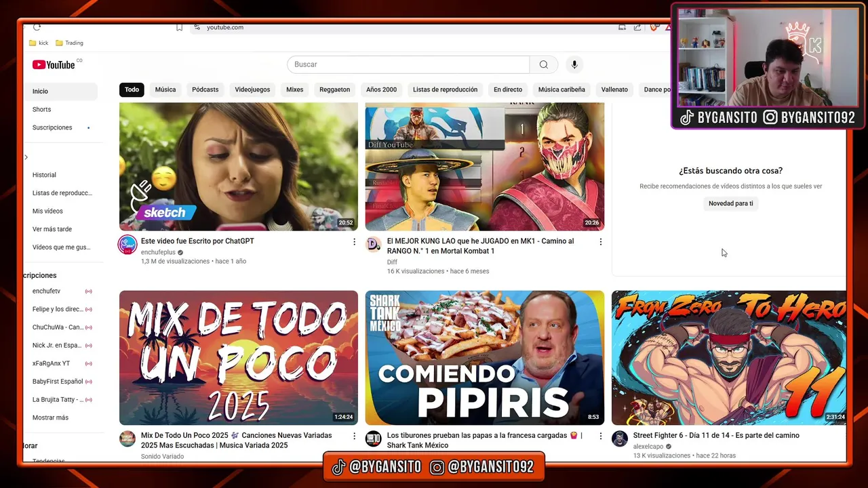
Task: Play Mix De Todo Un Poco thumbnail
Action: [239, 358]
